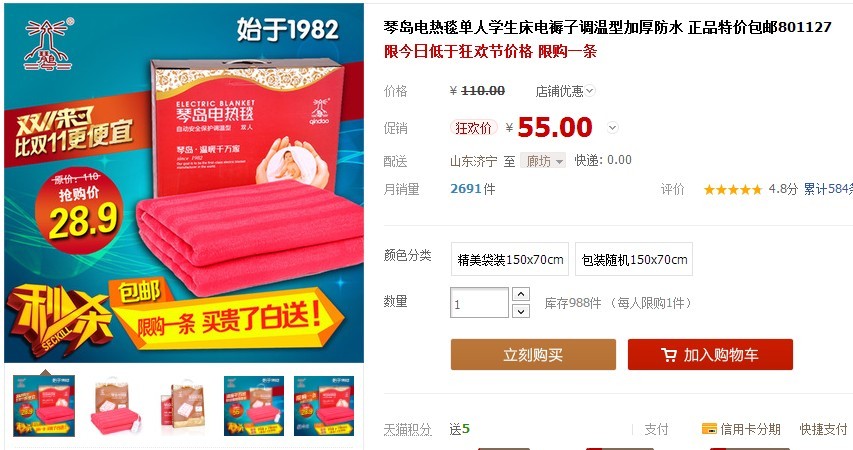Select the third thumbnail showing packaging bag
Screen dimensions: 853x450
click(184, 405)
